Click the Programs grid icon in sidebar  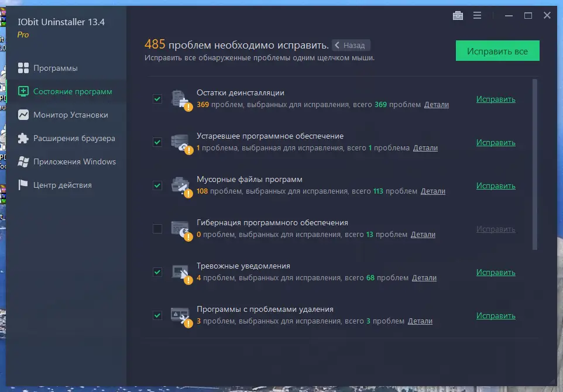23,68
